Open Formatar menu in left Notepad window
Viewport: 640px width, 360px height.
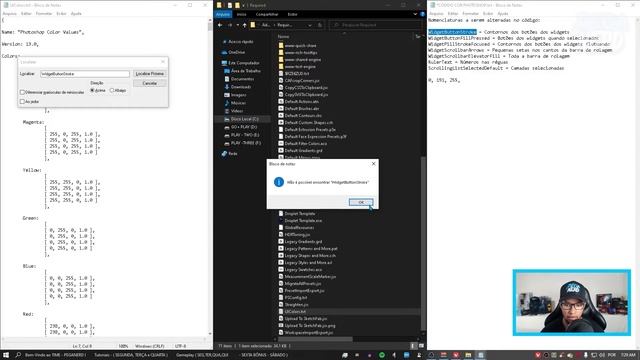click(44, 13)
